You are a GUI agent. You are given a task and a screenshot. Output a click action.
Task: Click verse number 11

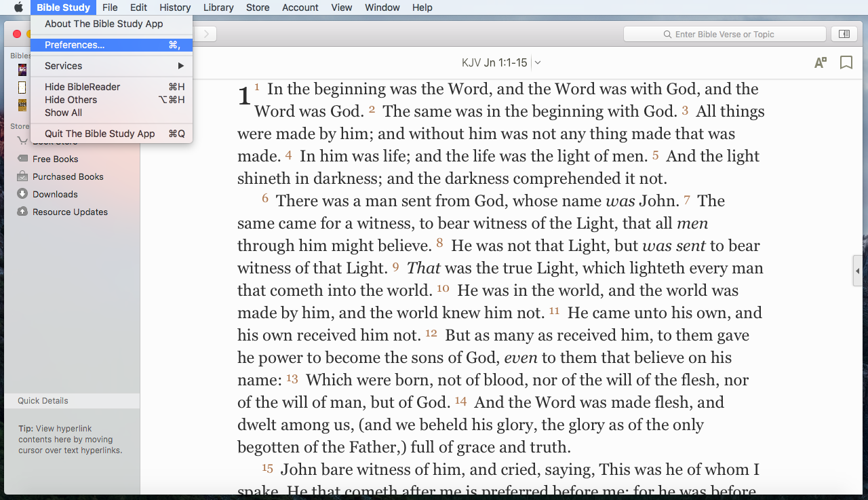[555, 311]
